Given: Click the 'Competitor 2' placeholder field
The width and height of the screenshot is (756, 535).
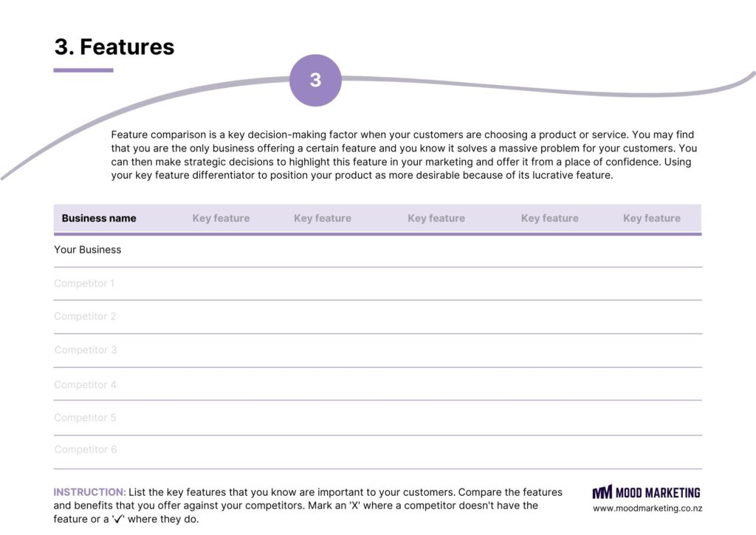Looking at the screenshot, I should (85, 316).
